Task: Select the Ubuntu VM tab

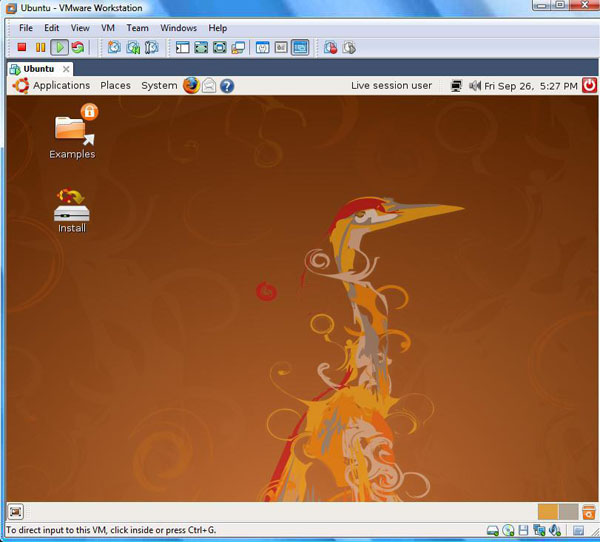Action: (x=39, y=69)
